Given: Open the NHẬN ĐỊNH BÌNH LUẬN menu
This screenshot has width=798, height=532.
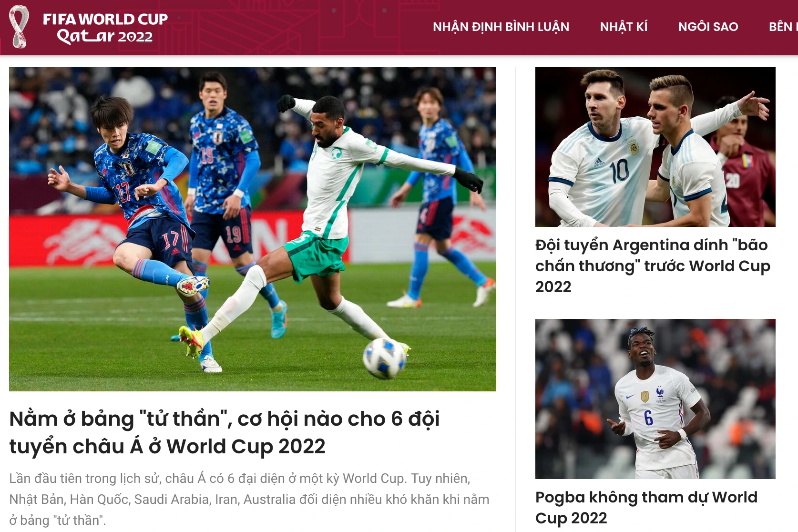Looking at the screenshot, I should (501, 27).
